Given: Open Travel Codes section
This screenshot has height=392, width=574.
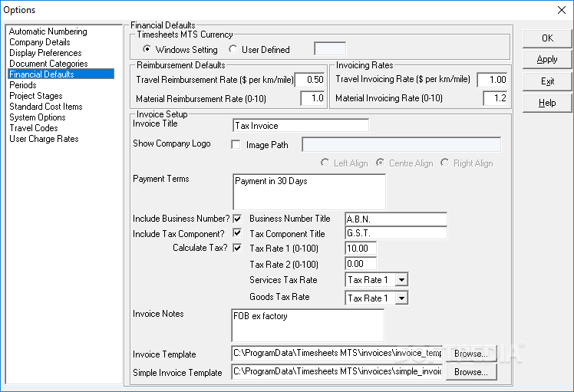Looking at the screenshot, I should pos(34,128).
